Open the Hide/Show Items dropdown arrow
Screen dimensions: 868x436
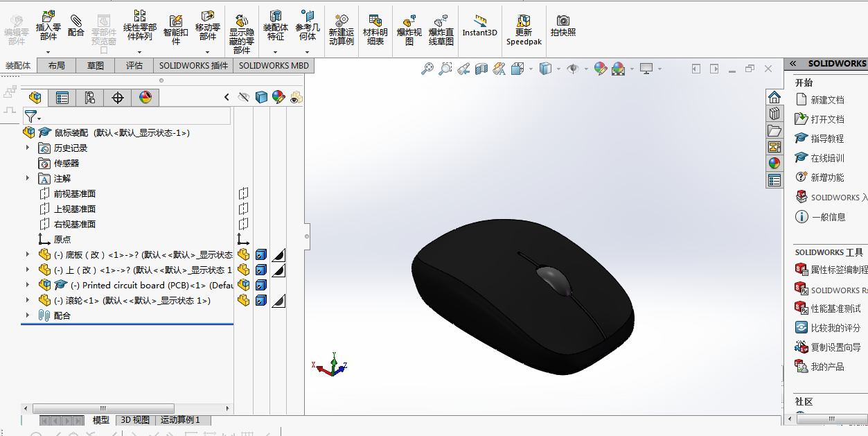(585, 69)
